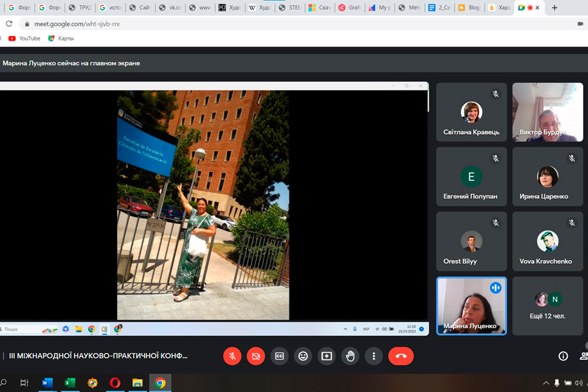Raise hand in the meeting

click(350, 356)
